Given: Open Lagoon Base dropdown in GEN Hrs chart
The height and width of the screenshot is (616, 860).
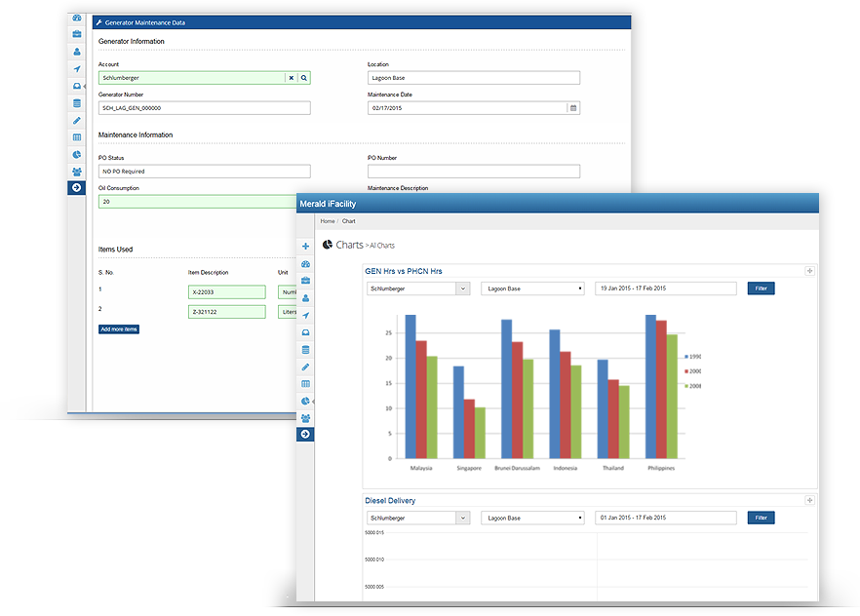Looking at the screenshot, I should 532,289.
